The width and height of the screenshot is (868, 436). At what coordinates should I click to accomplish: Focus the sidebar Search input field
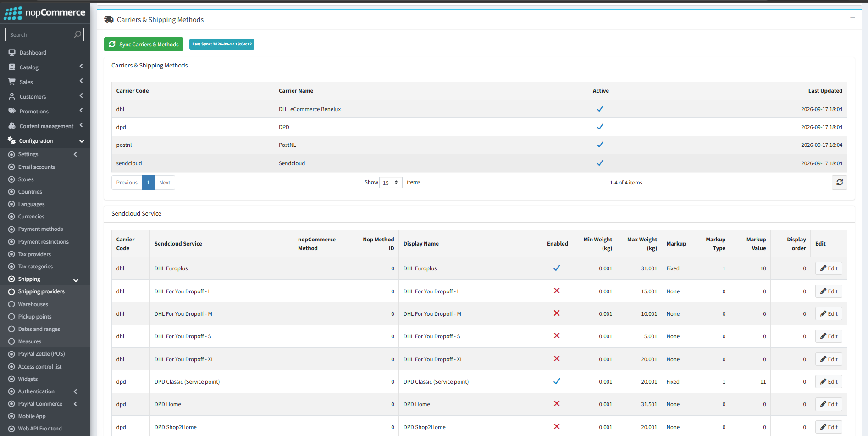click(x=39, y=34)
